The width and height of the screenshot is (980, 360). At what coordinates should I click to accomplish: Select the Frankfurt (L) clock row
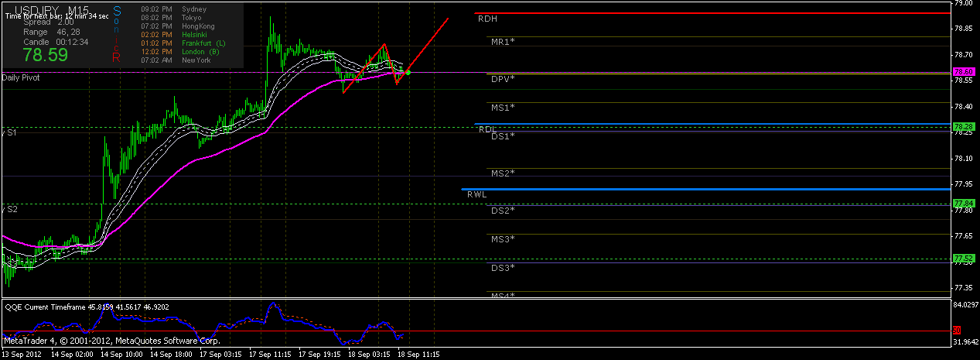(x=184, y=43)
